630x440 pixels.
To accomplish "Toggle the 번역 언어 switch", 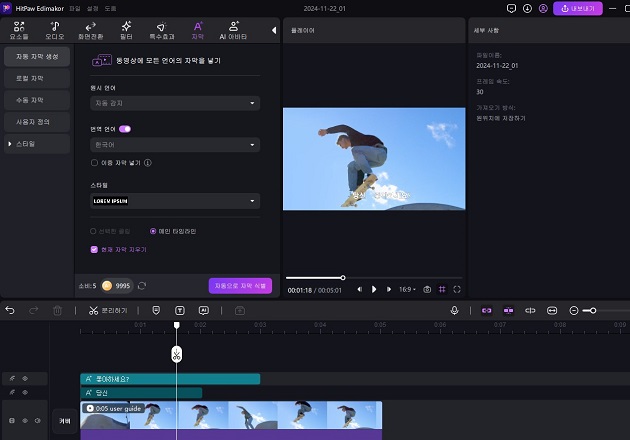I will click(125, 129).
